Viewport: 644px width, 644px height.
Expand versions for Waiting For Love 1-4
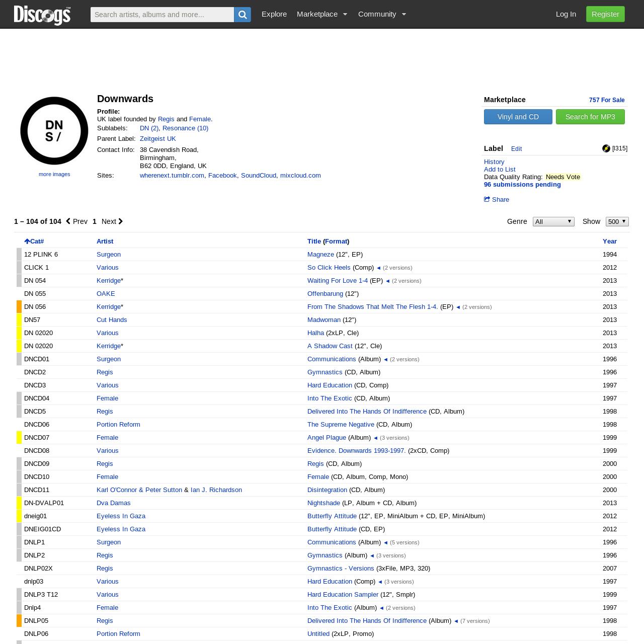point(388,281)
